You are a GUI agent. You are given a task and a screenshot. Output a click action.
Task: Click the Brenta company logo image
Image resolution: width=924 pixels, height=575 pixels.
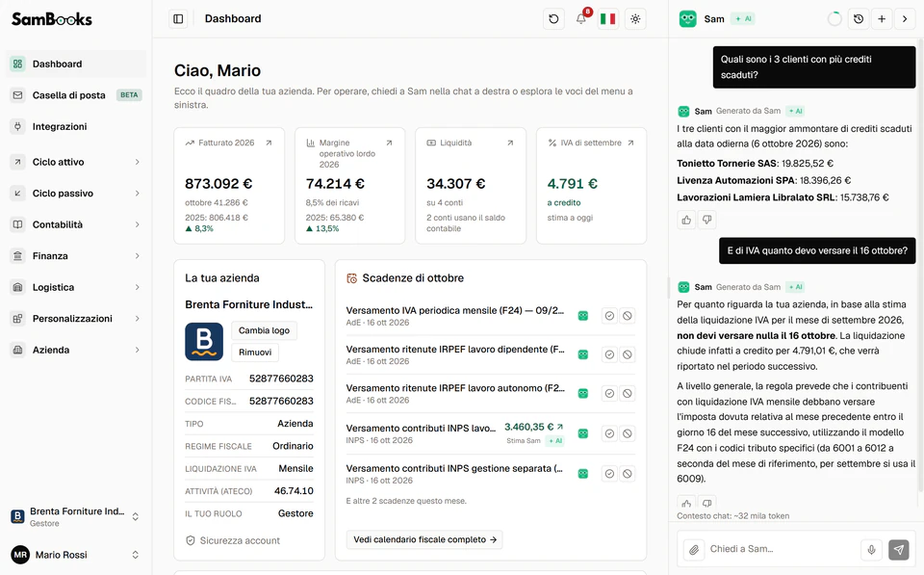[204, 342]
